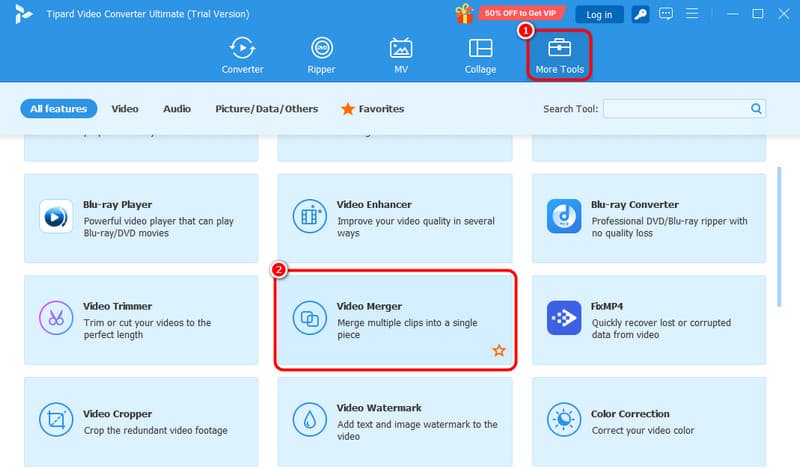Click the Color Correction sun icon
The image size is (800, 469).
564,420
